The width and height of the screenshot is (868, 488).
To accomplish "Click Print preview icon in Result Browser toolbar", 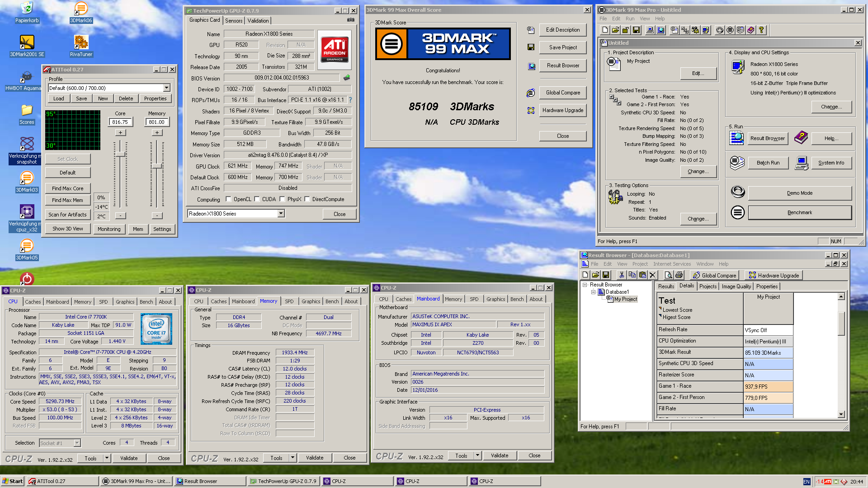I will [x=669, y=275].
